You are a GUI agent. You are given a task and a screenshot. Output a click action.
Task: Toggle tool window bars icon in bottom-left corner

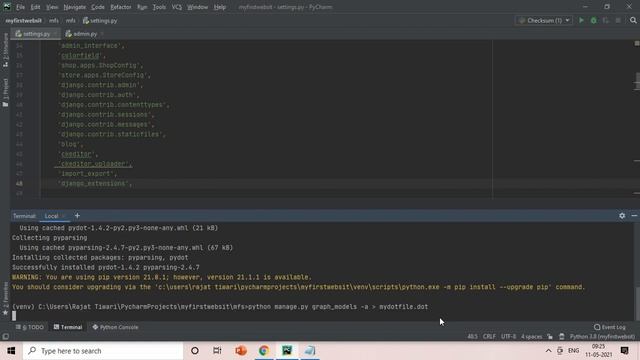pos(5,337)
